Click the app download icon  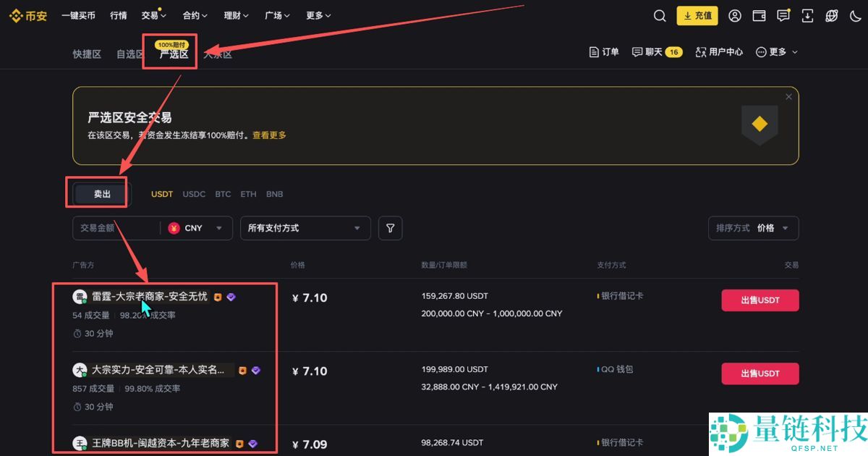pyautogui.click(x=807, y=15)
